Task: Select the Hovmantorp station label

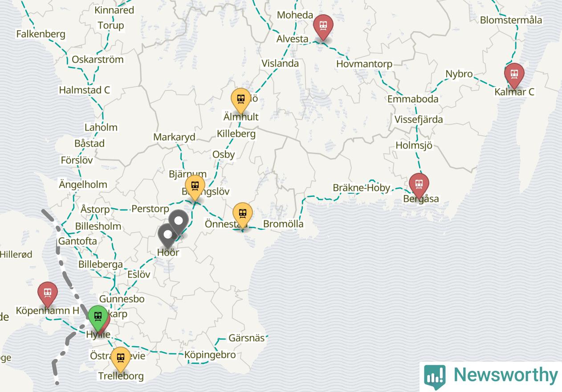Action: pos(364,64)
